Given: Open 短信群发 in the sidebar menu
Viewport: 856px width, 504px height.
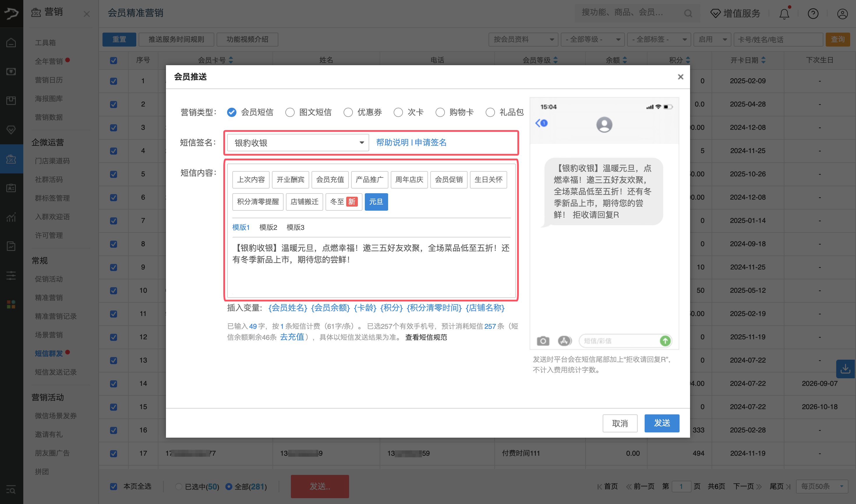Looking at the screenshot, I should (x=49, y=353).
